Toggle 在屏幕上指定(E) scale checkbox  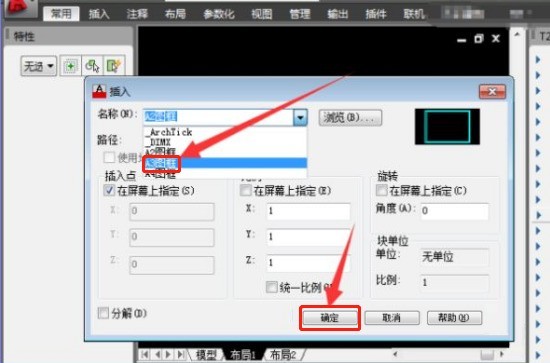245,190
